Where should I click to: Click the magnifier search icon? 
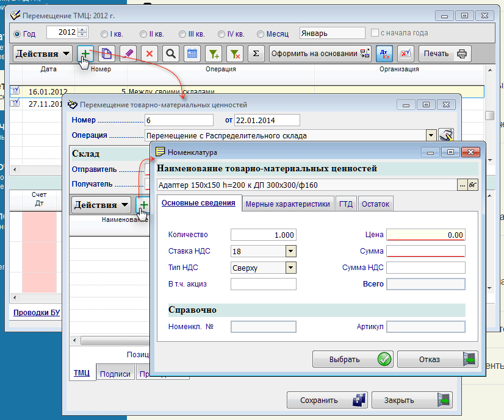click(171, 53)
